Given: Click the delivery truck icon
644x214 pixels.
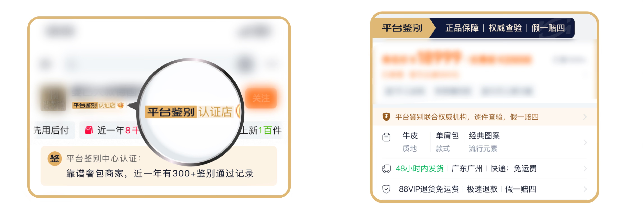Looking at the screenshot, I should pos(386,169).
